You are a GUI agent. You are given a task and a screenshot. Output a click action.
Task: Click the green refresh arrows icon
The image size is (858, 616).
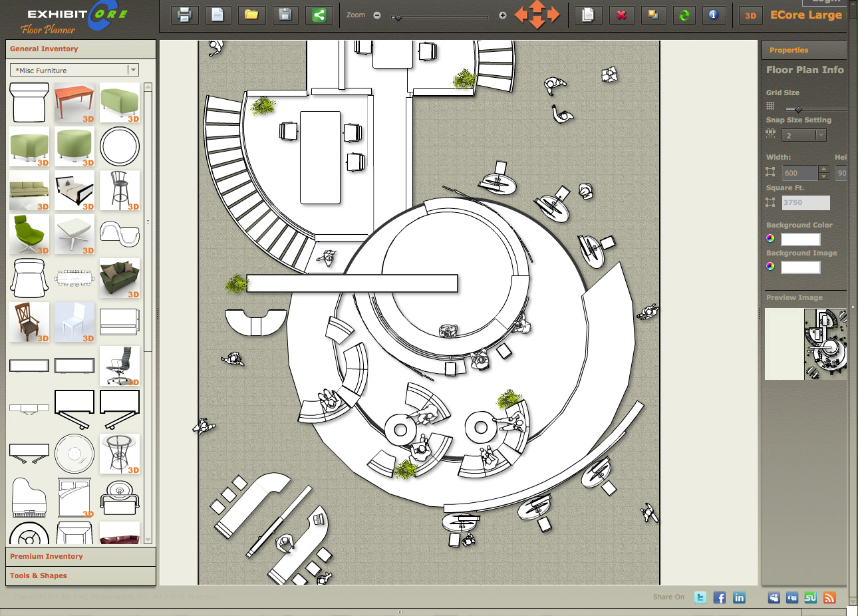click(x=684, y=15)
